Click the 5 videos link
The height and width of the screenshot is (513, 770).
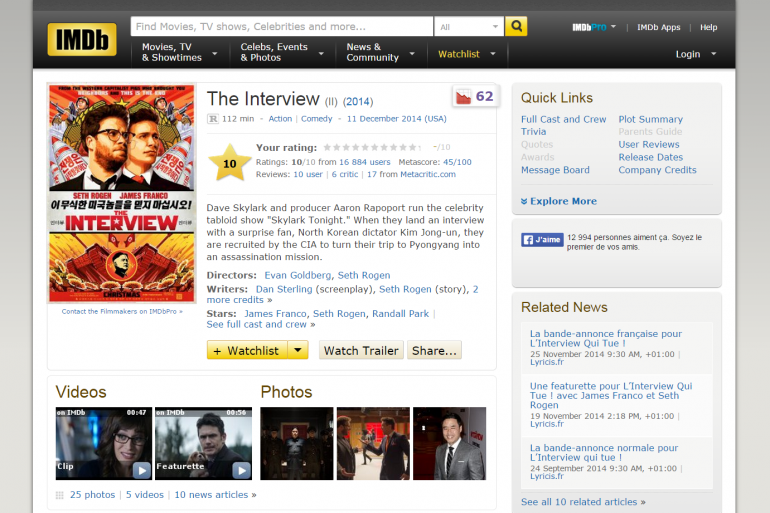click(144, 495)
